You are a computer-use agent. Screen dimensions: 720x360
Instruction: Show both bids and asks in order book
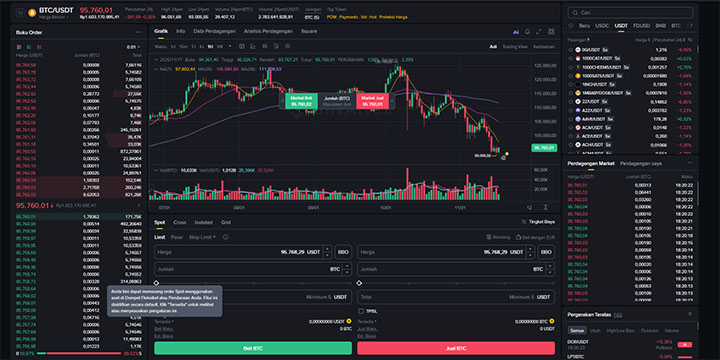(19, 47)
